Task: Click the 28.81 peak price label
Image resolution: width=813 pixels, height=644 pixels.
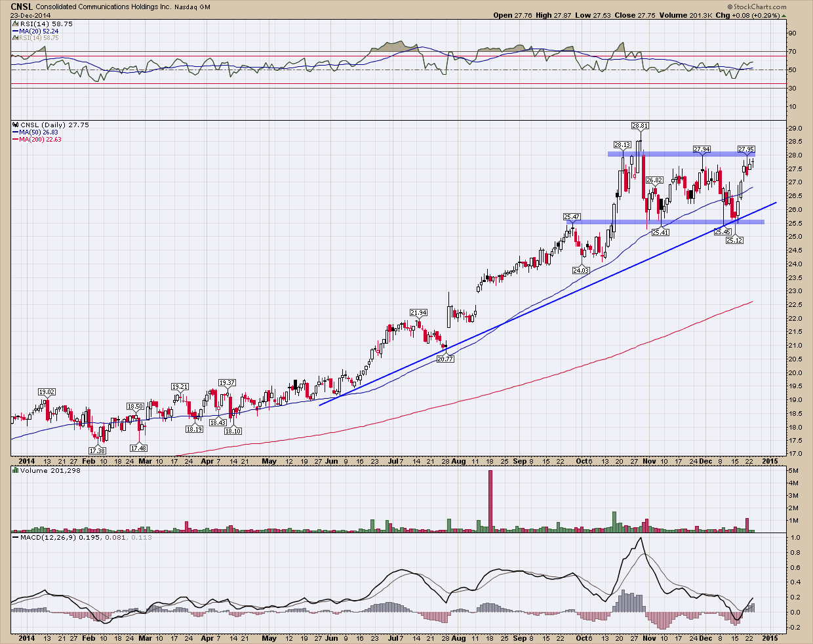Action: (x=640, y=125)
